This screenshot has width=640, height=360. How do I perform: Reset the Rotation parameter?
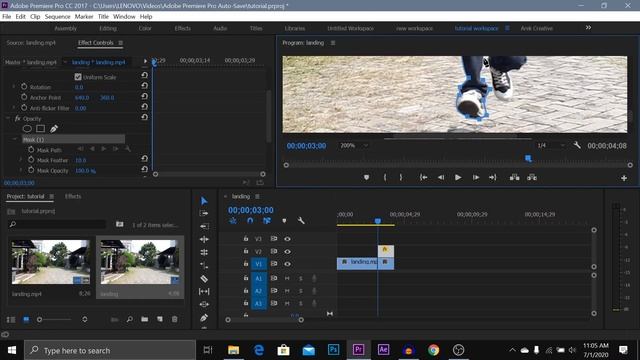pos(144,86)
